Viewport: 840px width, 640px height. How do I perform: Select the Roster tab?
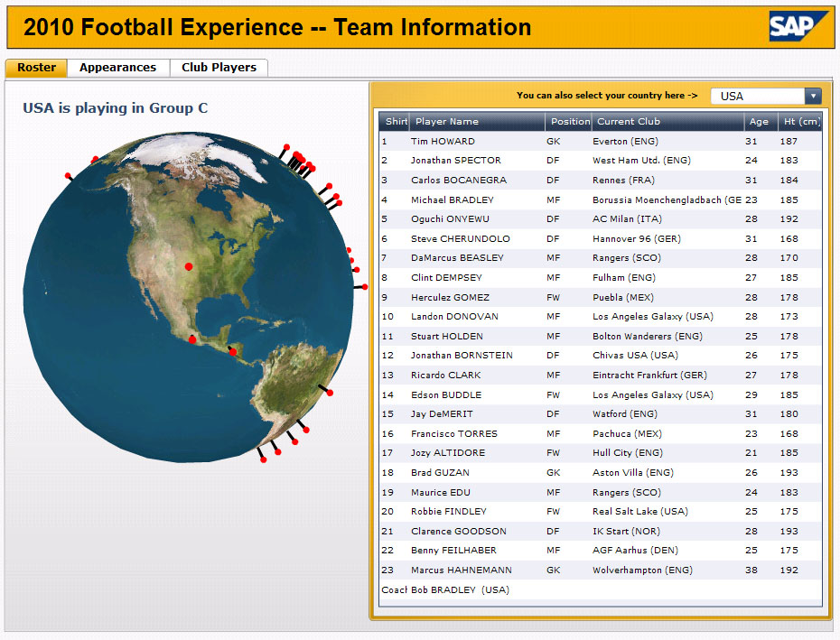[x=36, y=68]
